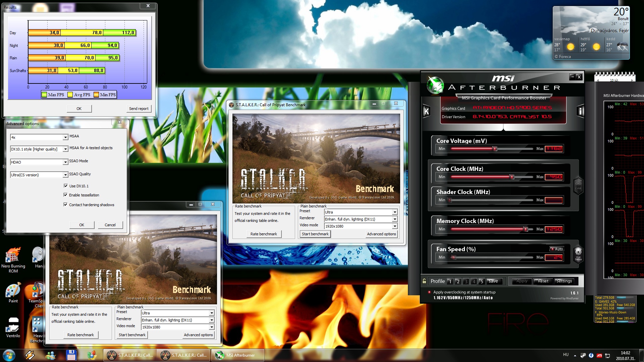This screenshot has height=362, width=644.
Task: Click Rate benchmark in front STALKER window
Action: tap(264, 234)
